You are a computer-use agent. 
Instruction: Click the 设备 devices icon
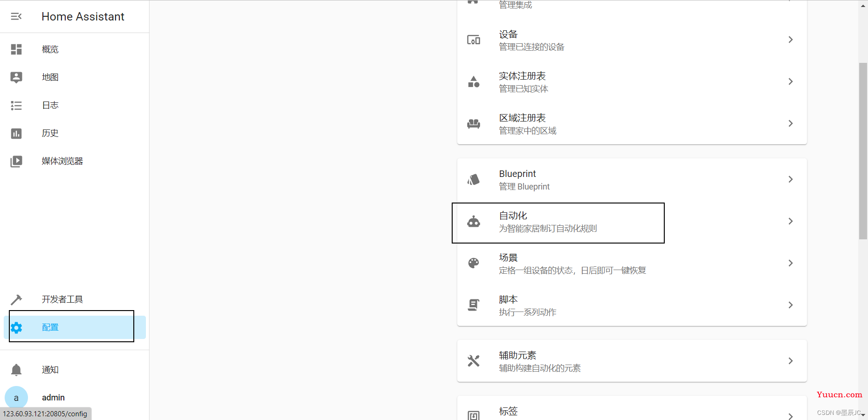[x=474, y=40]
